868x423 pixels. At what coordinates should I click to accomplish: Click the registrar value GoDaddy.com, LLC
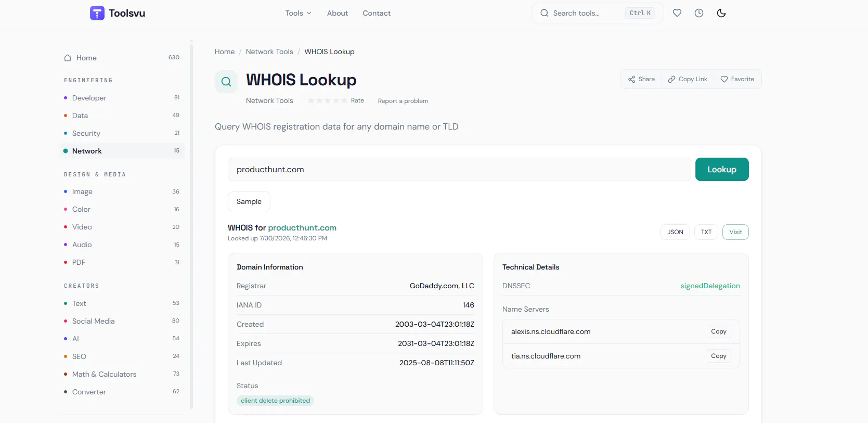442,286
